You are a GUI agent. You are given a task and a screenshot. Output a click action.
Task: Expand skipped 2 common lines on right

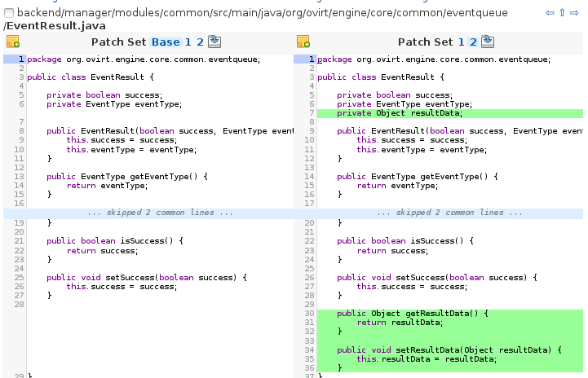click(x=450, y=213)
